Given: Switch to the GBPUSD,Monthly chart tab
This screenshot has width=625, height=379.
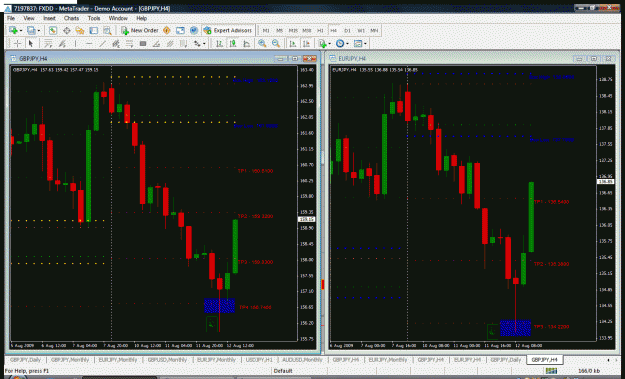Looking at the screenshot, I should 167,360.
